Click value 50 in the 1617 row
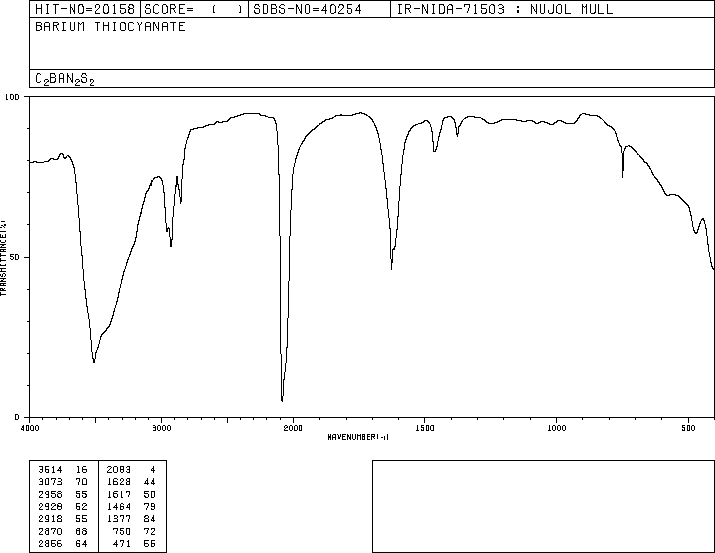Image resolution: width=715 pixels, height=553 pixels. 150,494
